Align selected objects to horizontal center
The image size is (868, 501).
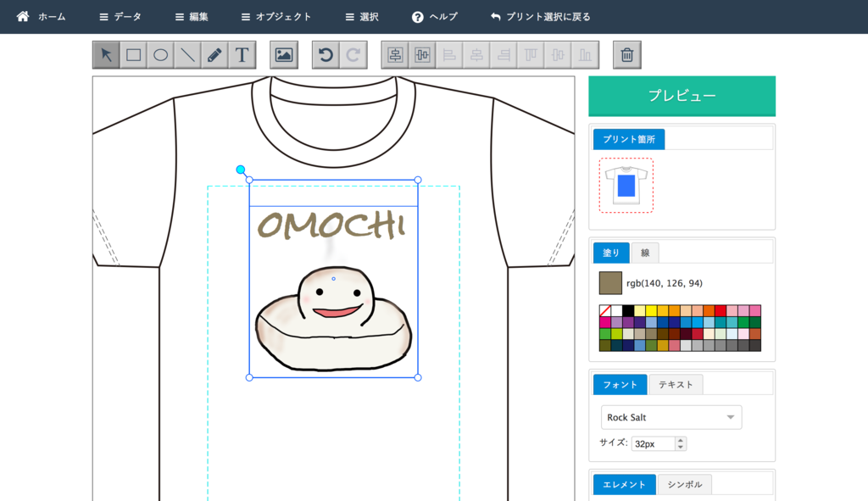tap(476, 55)
